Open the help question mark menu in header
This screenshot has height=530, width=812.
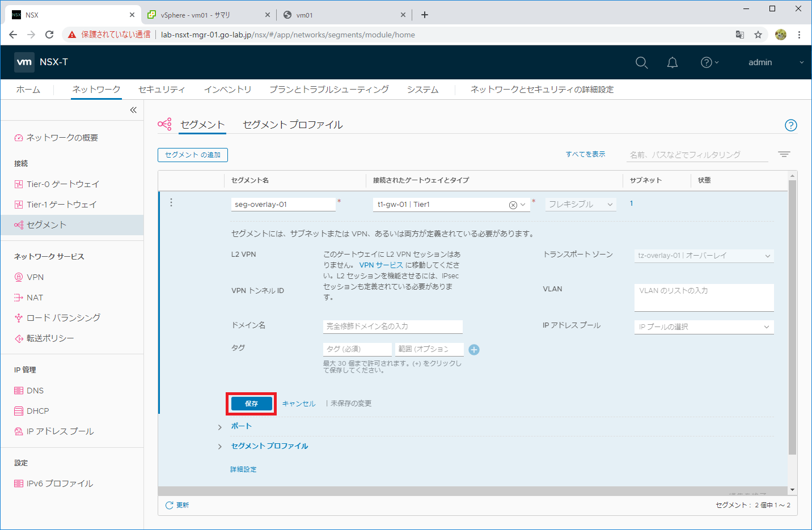click(x=709, y=62)
